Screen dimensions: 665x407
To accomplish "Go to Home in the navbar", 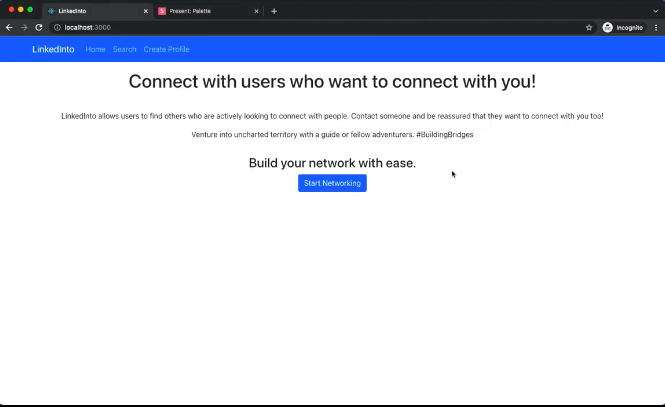I will tap(95, 49).
